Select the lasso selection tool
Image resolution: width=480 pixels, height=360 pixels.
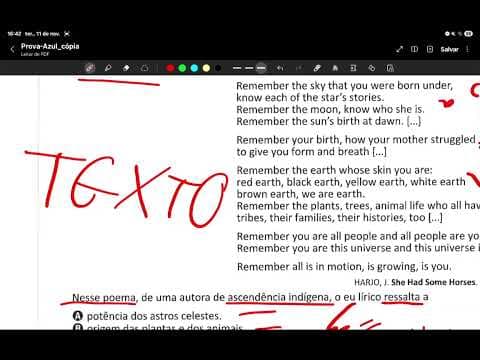pos(145,68)
